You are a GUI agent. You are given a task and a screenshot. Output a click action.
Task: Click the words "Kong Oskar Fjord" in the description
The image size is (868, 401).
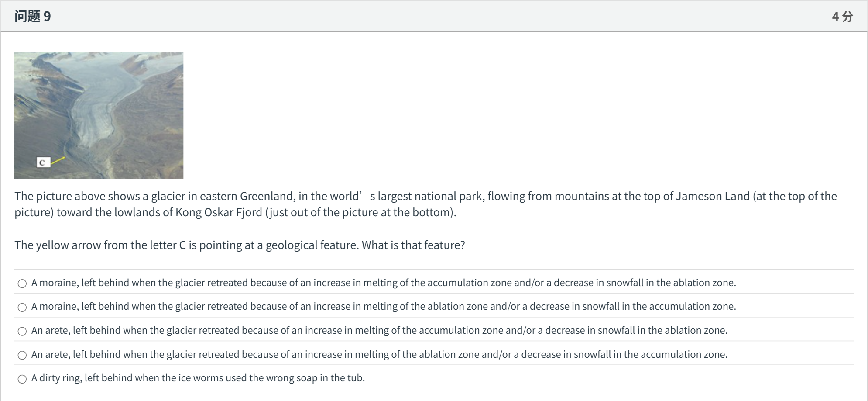click(x=219, y=212)
